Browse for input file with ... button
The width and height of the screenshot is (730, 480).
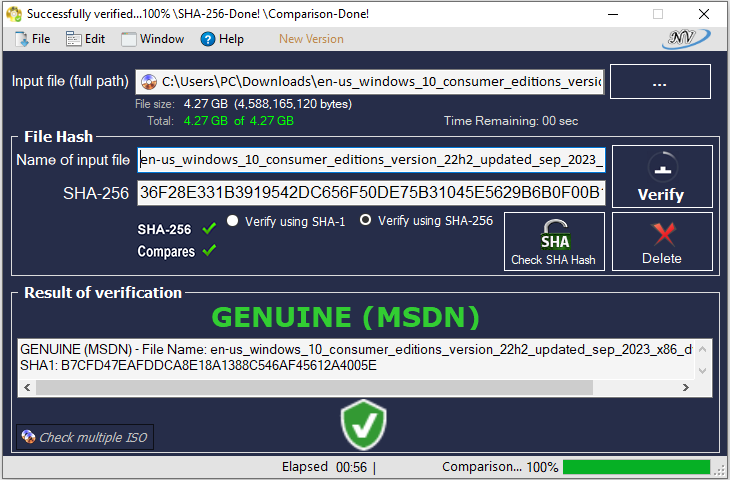tap(659, 83)
